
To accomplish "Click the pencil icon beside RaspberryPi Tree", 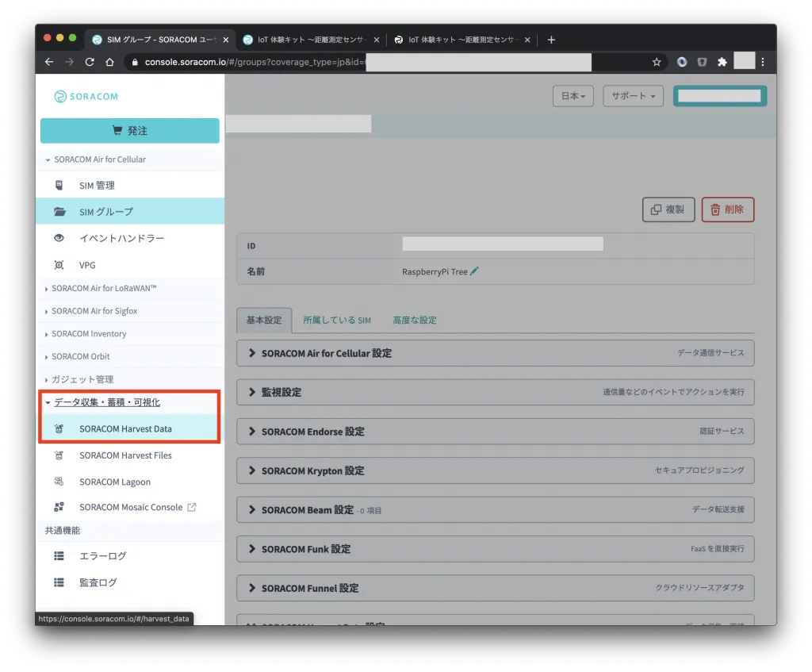I will (x=474, y=271).
